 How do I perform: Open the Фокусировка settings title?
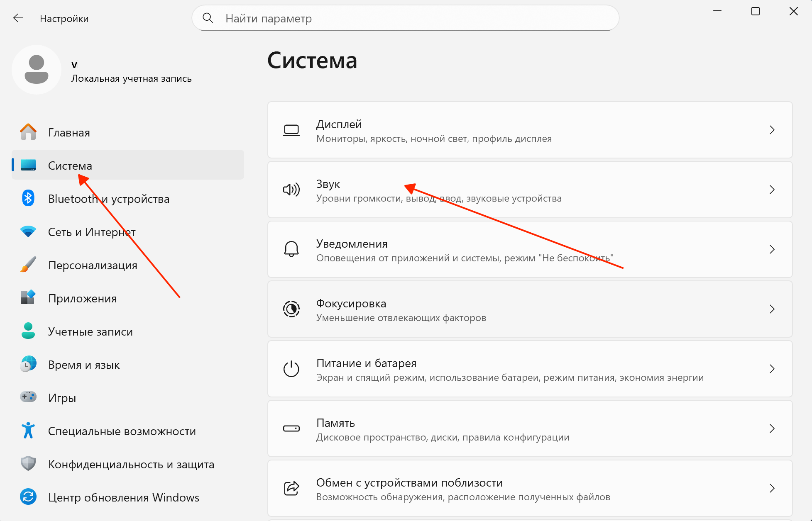pos(351,303)
